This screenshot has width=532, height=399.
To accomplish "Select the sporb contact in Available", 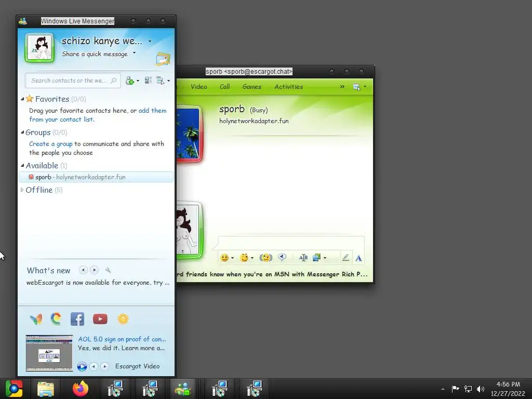I will [x=96, y=177].
